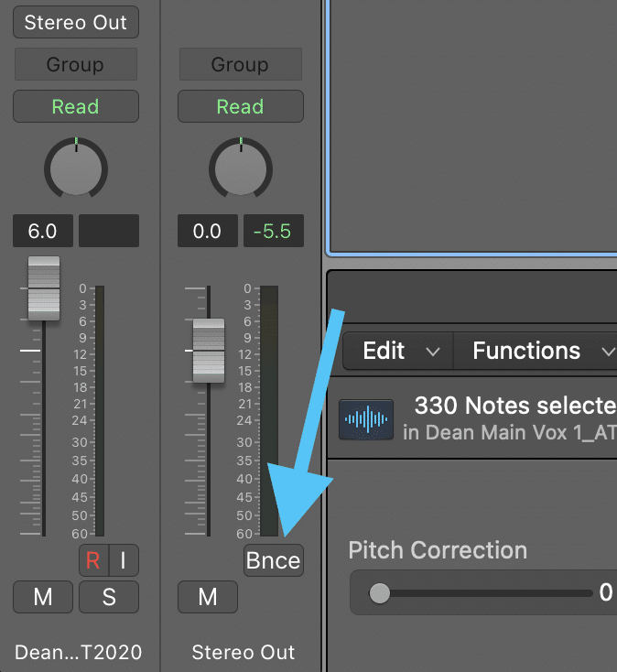Change Read automation mode on Stereo Out

[241, 106]
